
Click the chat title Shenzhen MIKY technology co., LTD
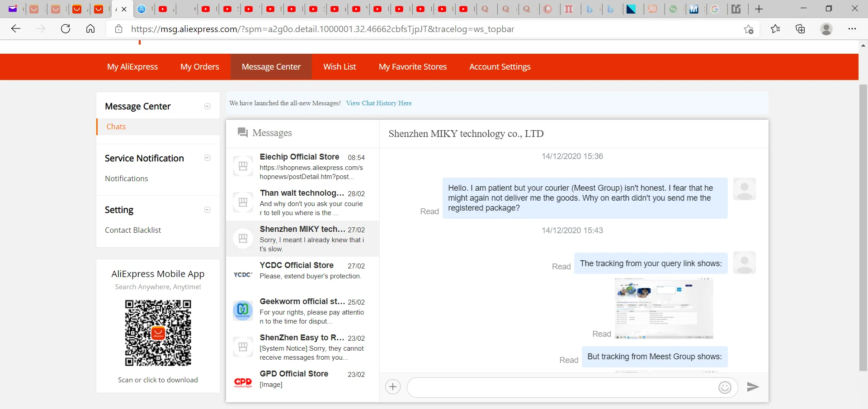466,134
